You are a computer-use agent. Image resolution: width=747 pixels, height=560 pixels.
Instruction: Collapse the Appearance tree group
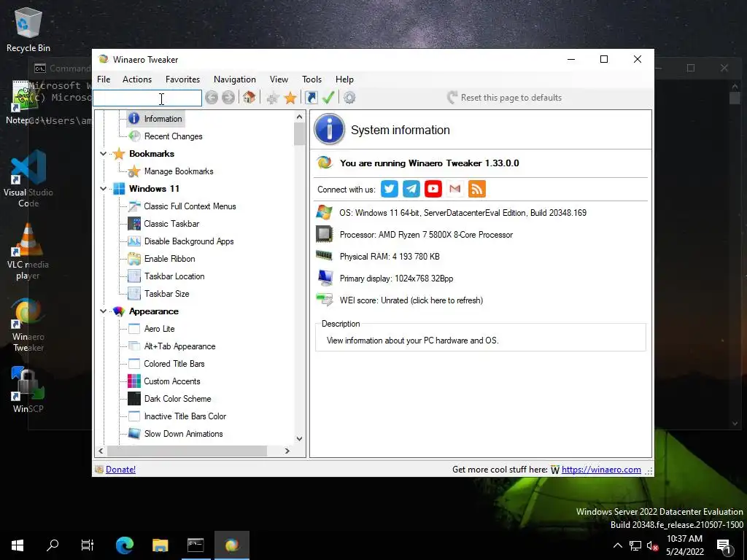[x=103, y=311]
